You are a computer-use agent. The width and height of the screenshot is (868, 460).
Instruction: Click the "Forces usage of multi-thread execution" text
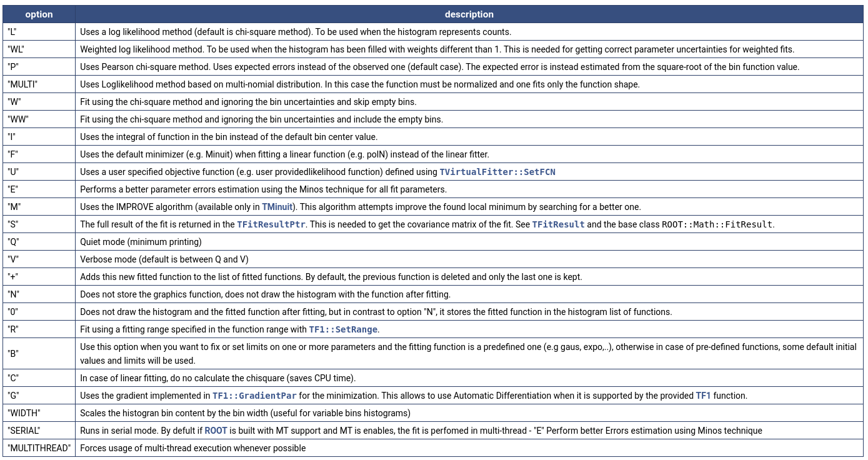[x=192, y=448]
